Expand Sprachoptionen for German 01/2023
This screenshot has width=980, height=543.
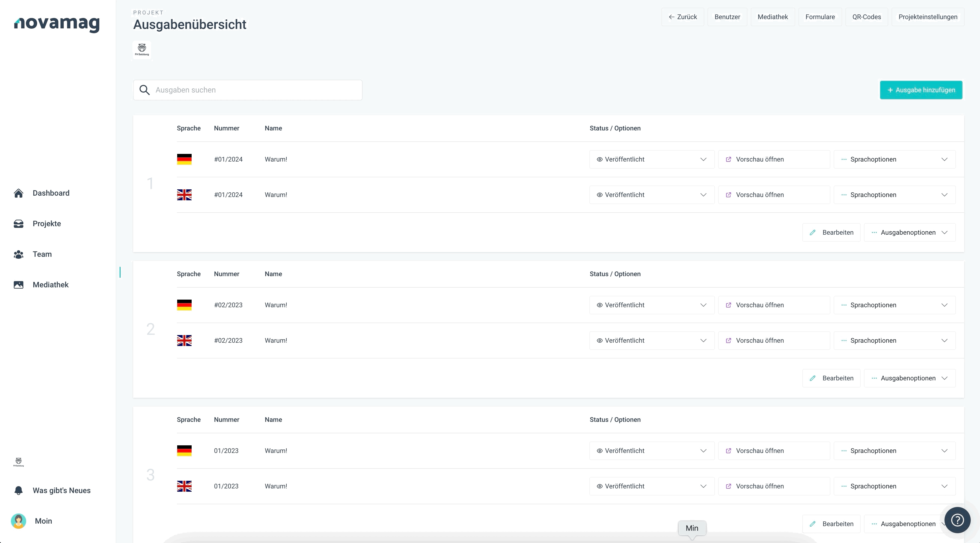coord(895,450)
